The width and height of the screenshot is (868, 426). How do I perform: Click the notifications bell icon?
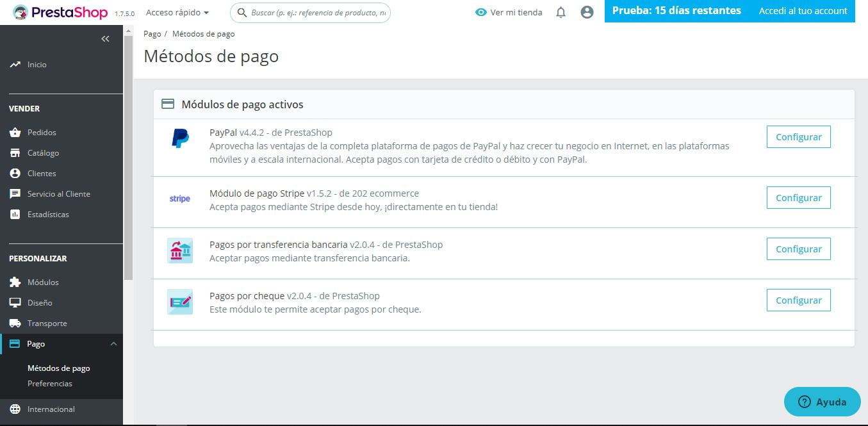[x=561, y=12]
